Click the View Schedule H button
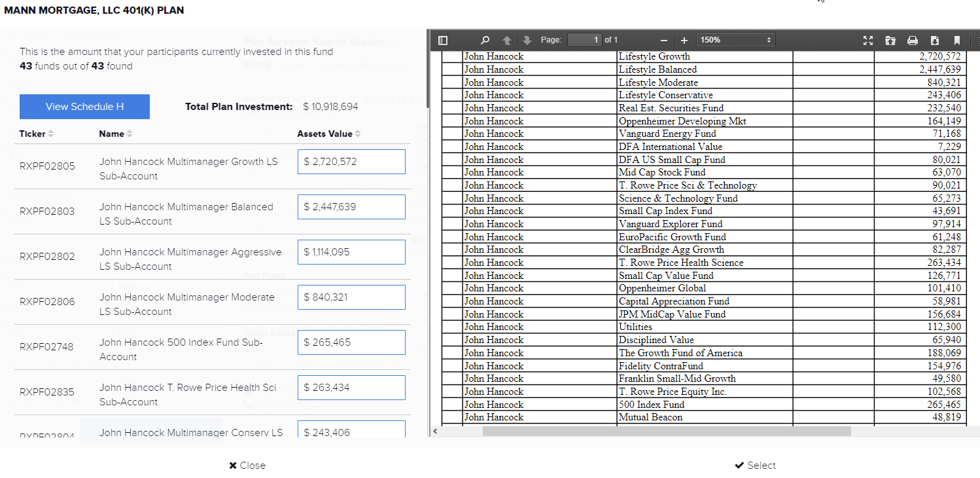The width and height of the screenshot is (980, 478). (x=84, y=107)
